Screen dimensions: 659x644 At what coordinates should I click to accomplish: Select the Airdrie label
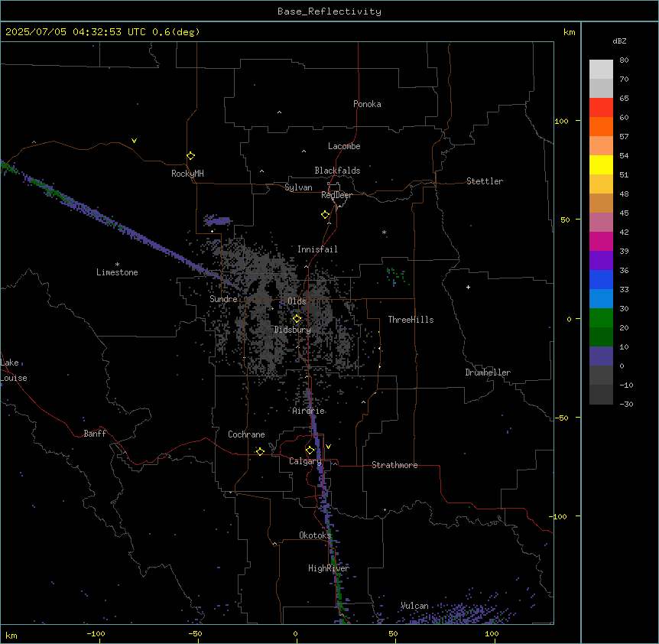click(309, 411)
